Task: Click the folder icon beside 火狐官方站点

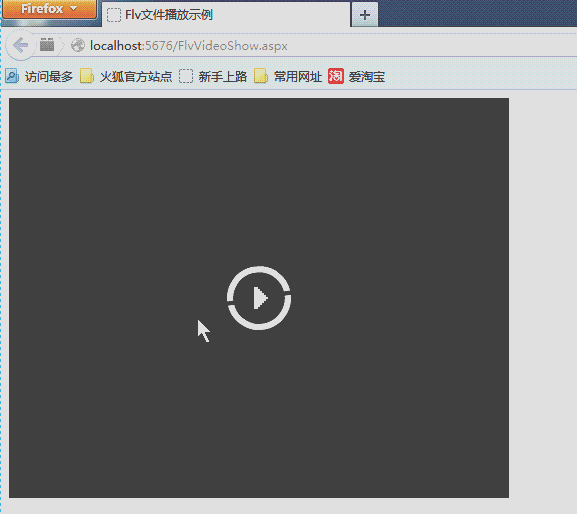Action: tap(87, 76)
